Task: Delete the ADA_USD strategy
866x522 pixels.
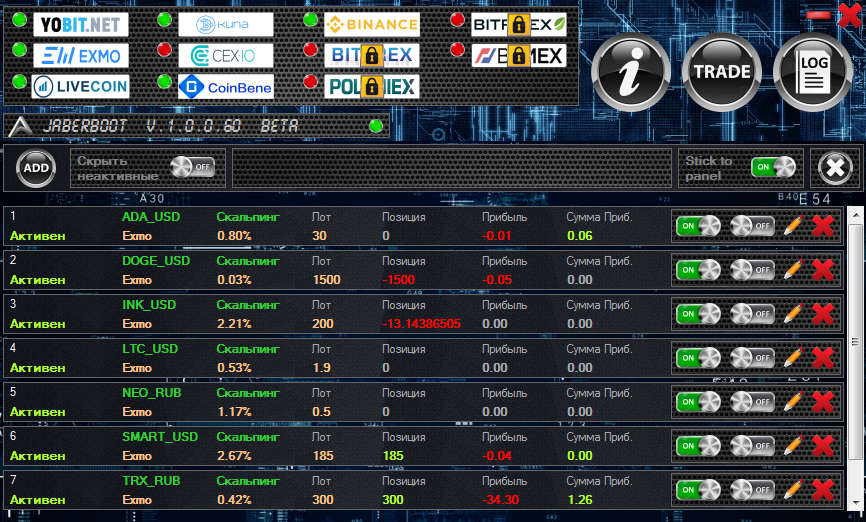Action: [823, 226]
